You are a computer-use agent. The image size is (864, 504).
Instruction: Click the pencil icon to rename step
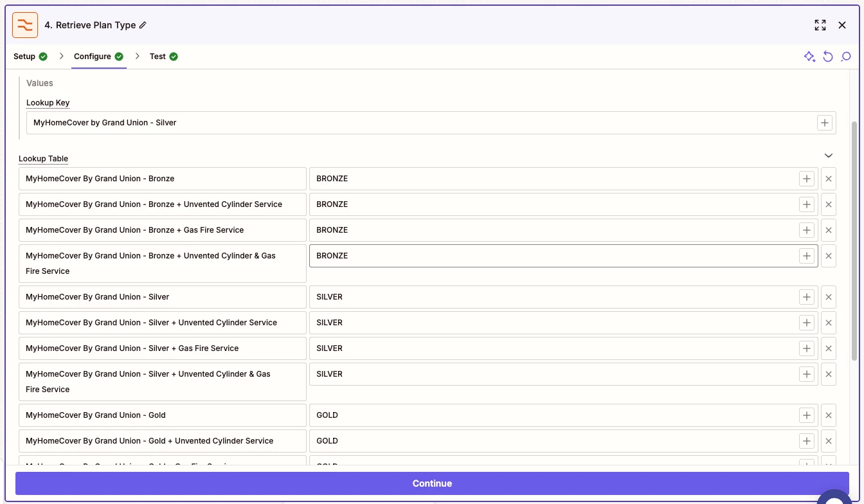(x=143, y=25)
